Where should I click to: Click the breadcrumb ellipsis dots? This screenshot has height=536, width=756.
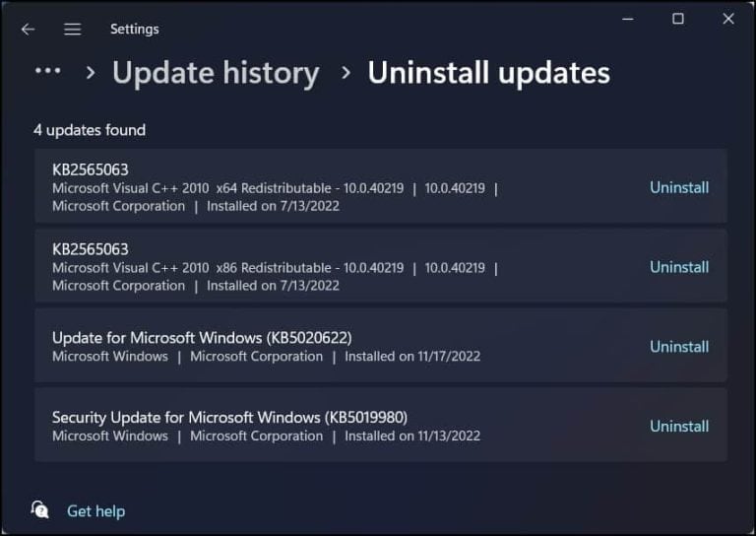click(47, 71)
